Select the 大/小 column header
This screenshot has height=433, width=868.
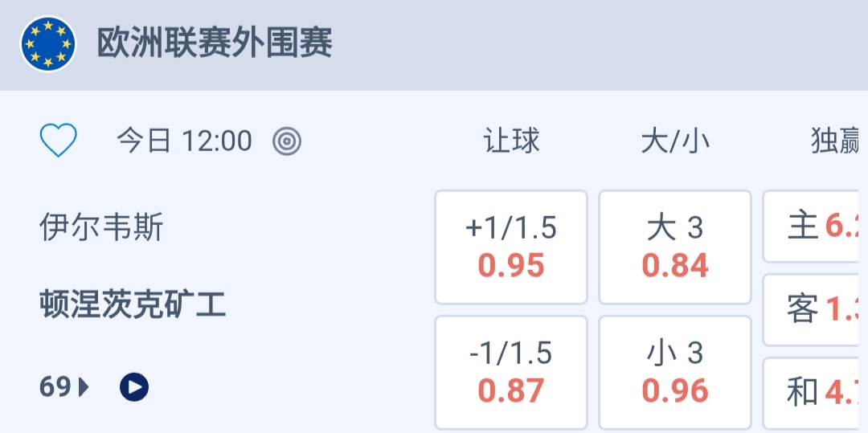[x=675, y=141]
